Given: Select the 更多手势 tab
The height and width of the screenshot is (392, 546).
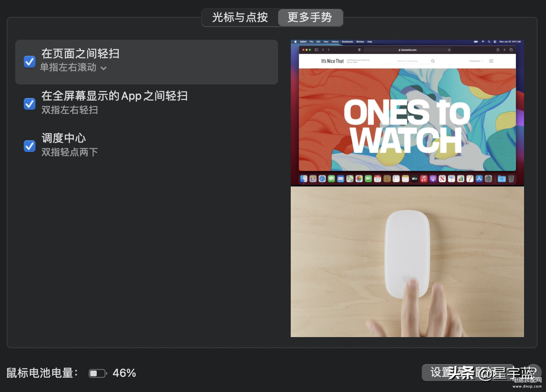Looking at the screenshot, I should click(x=310, y=17).
